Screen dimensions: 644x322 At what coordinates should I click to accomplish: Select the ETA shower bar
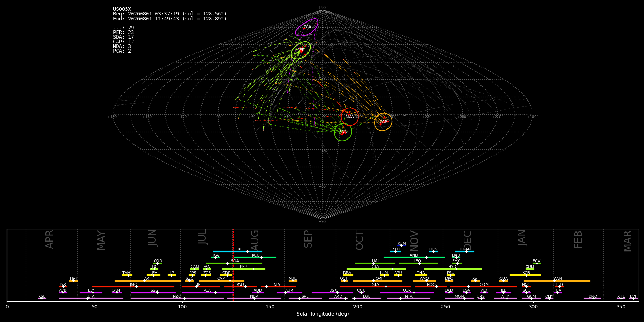coord(91,298)
